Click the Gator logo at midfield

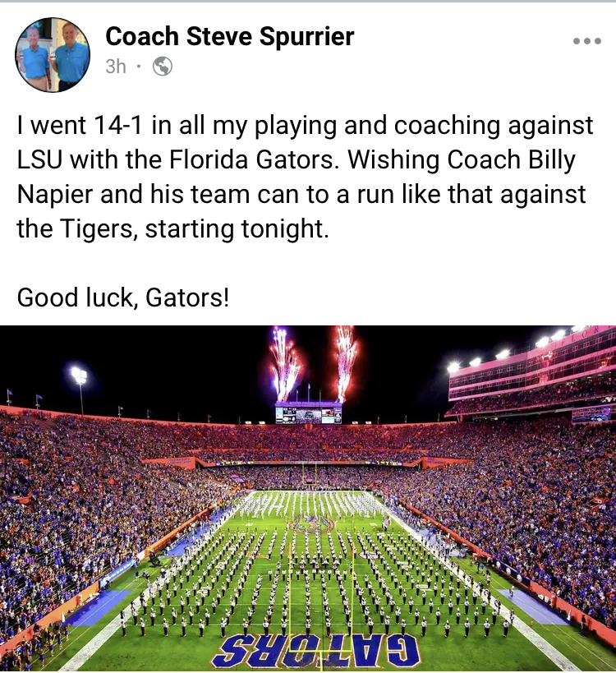point(313,523)
